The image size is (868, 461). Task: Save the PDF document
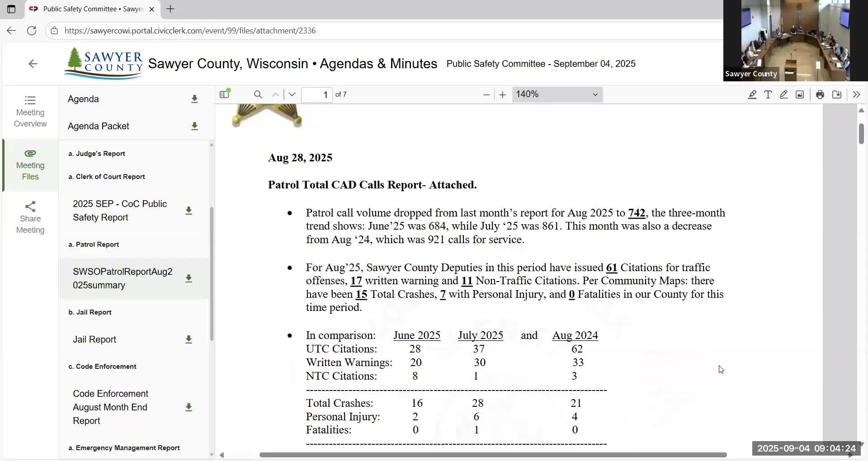click(x=837, y=94)
